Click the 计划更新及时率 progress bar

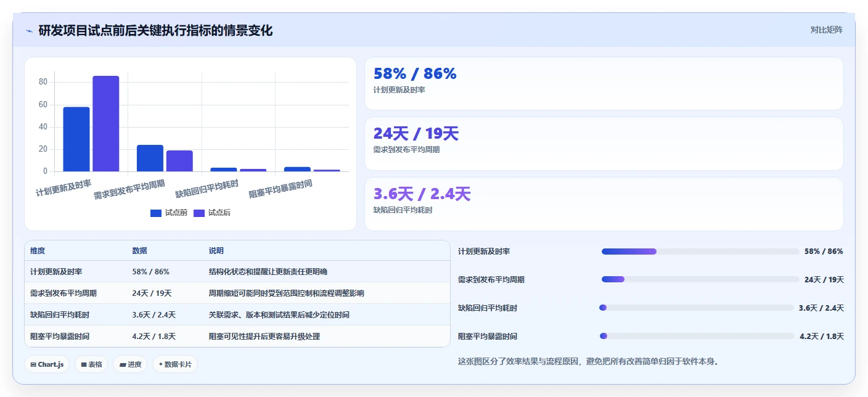[x=700, y=252]
